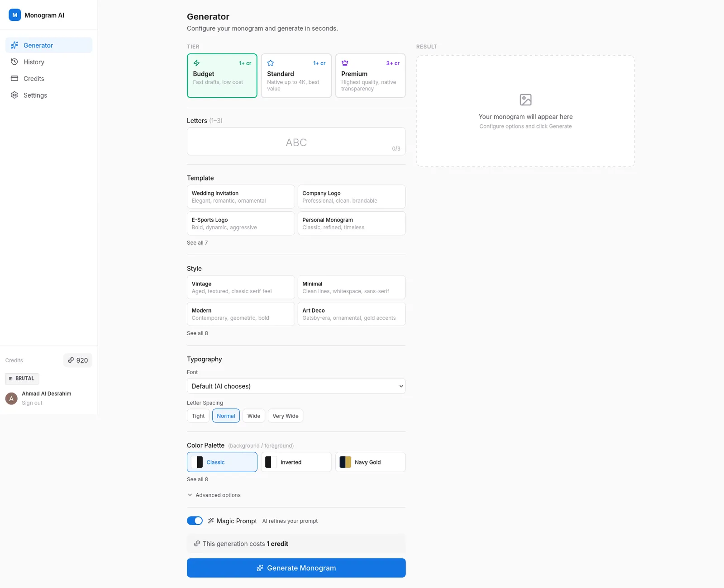This screenshot has width=724, height=588.
Task: Select the E-Sports Logo template
Action: 241,223
